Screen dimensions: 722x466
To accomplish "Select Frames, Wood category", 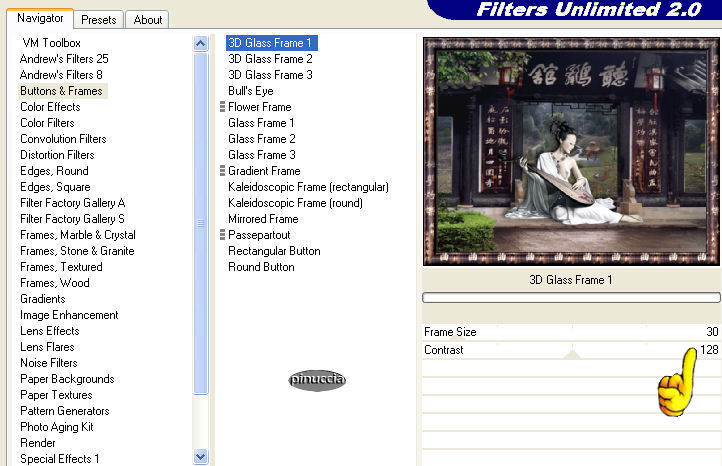I will coord(55,283).
